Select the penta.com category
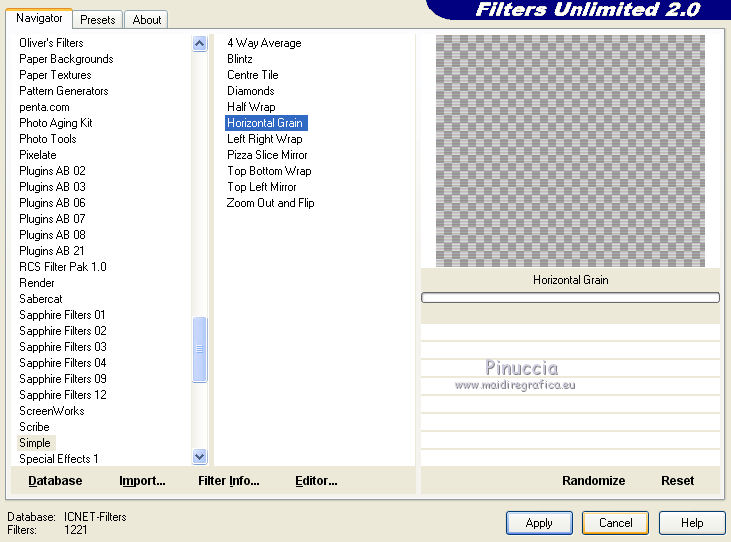The height and width of the screenshot is (542, 731). pos(44,107)
